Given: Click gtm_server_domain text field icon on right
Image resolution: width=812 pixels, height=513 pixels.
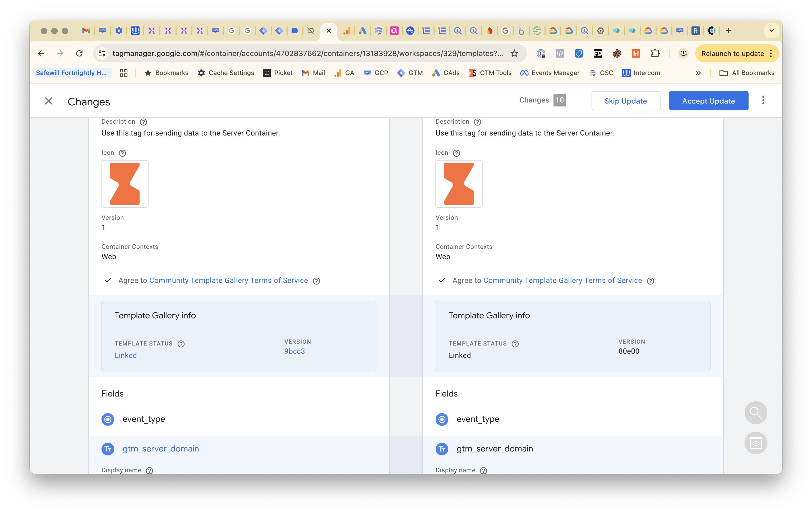Looking at the screenshot, I should [442, 449].
